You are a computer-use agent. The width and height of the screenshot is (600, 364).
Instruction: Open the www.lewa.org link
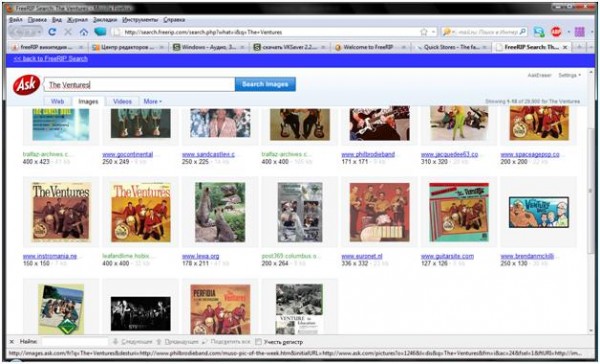point(201,256)
